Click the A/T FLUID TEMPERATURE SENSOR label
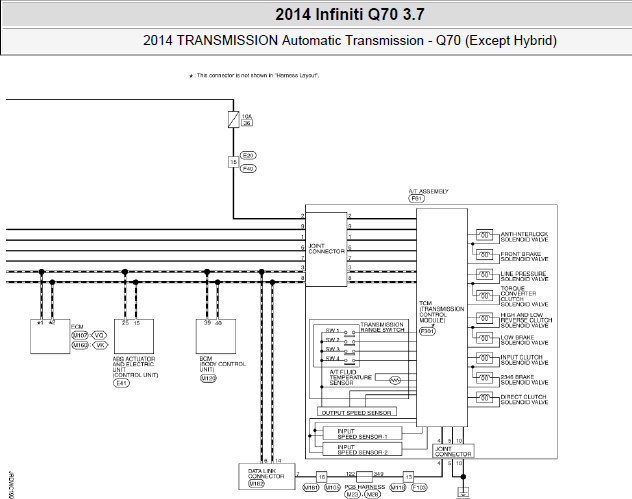632x499 pixels. 350,377
